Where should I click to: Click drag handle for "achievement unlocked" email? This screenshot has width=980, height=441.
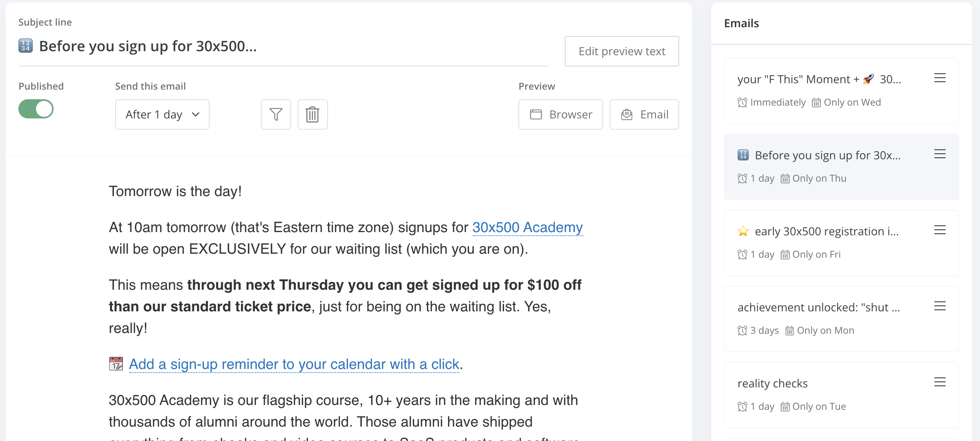pyautogui.click(x=940, y=306)
